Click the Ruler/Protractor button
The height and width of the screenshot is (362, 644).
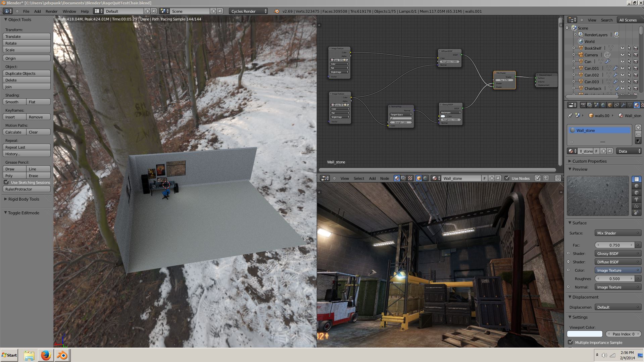click(27, 189)
